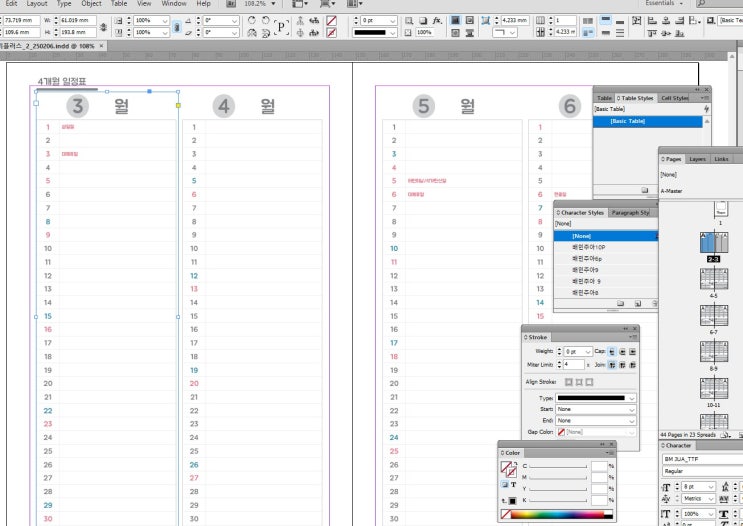The width and height of the screenshot is (743, 526).
Task: Click the Rotate 90° Clockwise icon
Action: point(252,20)
